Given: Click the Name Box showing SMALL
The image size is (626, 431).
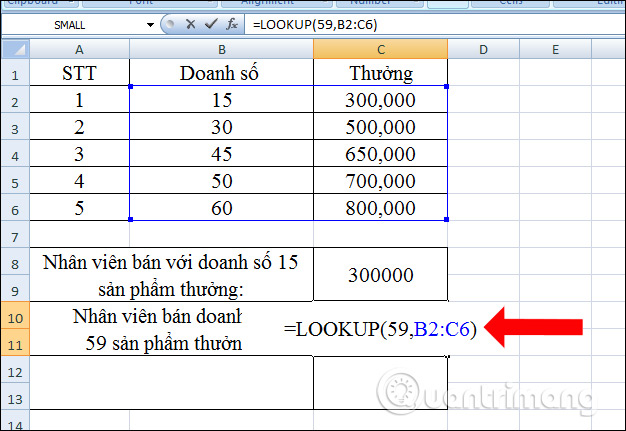Looking at the screenshot, I should click(x=70, y=25).
